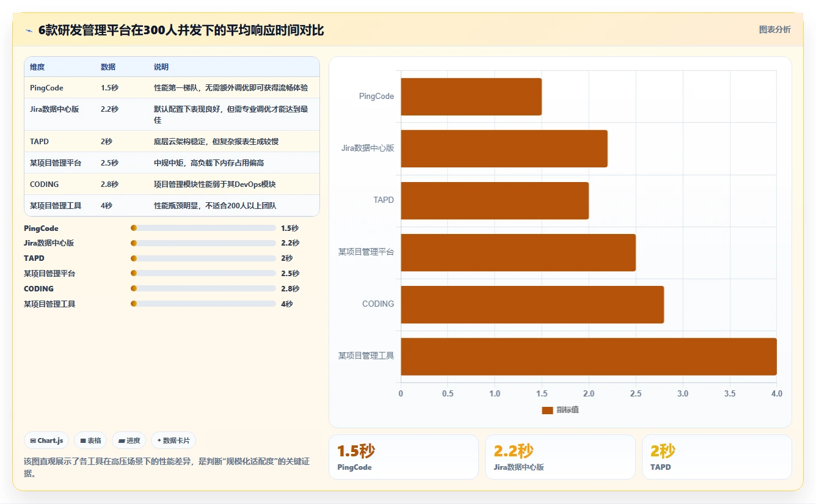Click the 1.5秒 cell in the table
Viewport: 816px width, 504px height.
(109, 88)
